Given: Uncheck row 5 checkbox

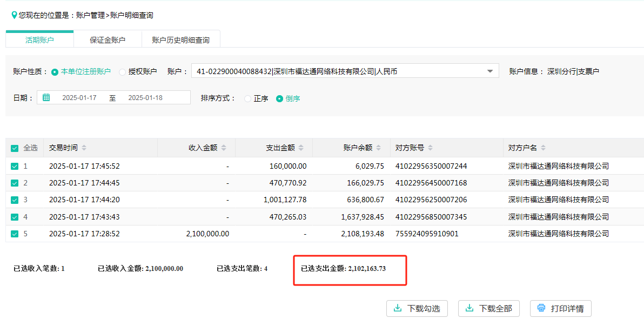Looking at the screenshot, I should pyautogui.click(x=15, y=234).
